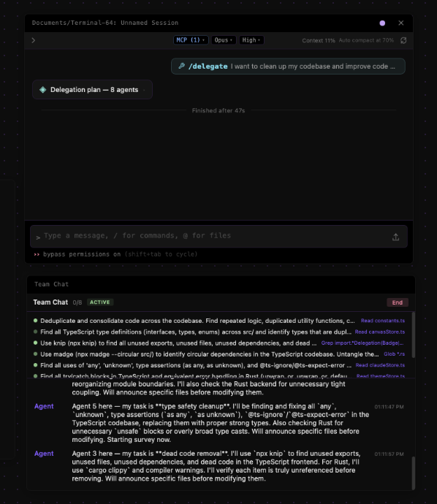Click the upload attachment icon in message box
The image size is (437, 504).
tap(395, 237)
